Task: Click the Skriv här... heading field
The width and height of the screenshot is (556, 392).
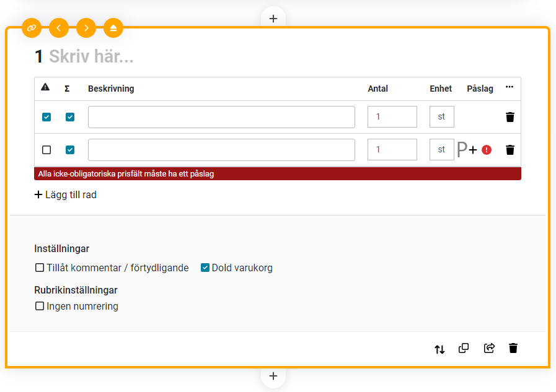Action: pos(91,56)
